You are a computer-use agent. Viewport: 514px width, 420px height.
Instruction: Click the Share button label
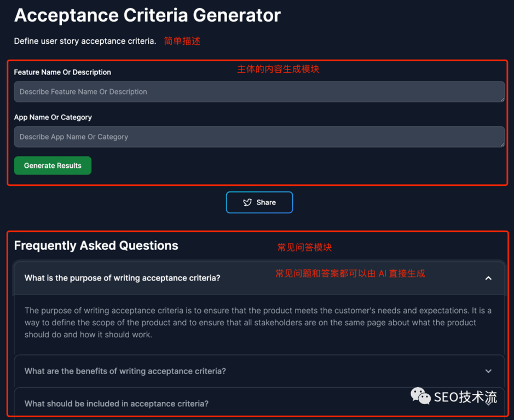[x=266, y=202]
